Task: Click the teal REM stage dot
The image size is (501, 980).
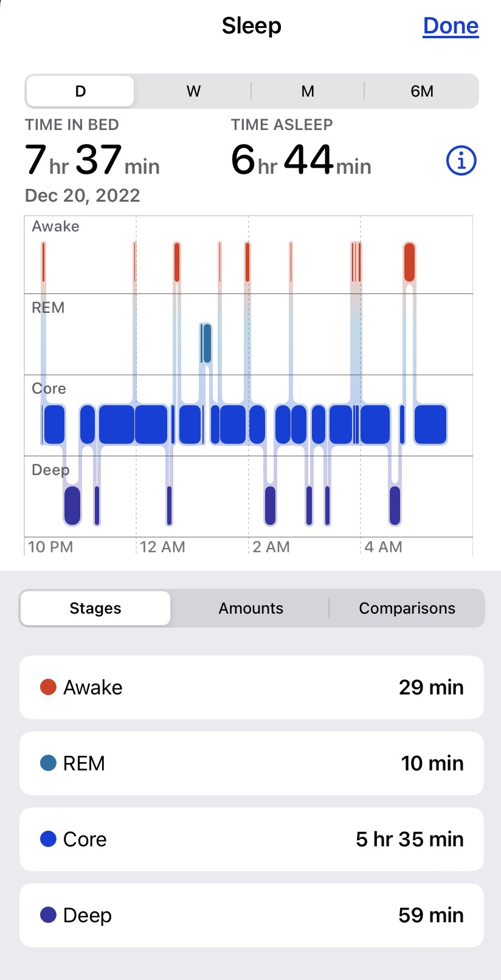Action: pyautogui.click(x=48, y=763)
